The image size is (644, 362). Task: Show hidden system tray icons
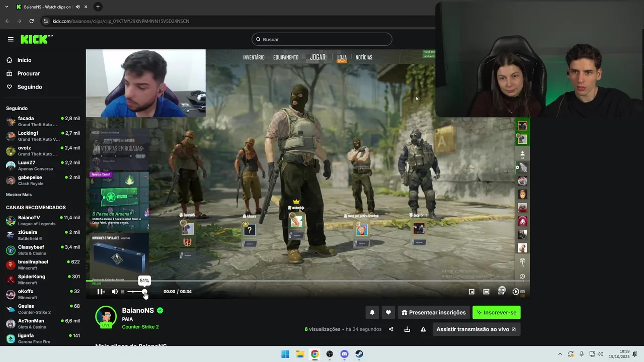coord(560,354)
